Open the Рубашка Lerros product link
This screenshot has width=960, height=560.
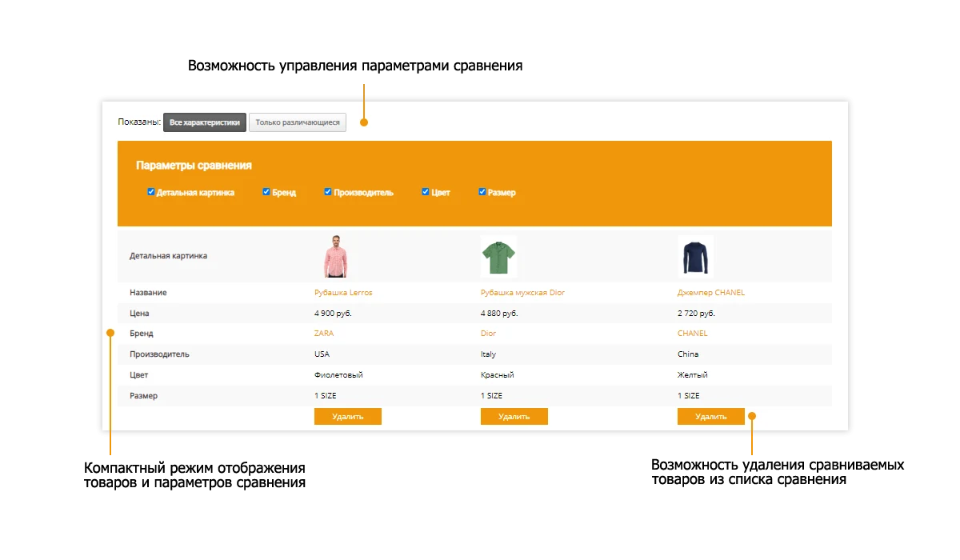pyautogui.click(x=343, y=293)
